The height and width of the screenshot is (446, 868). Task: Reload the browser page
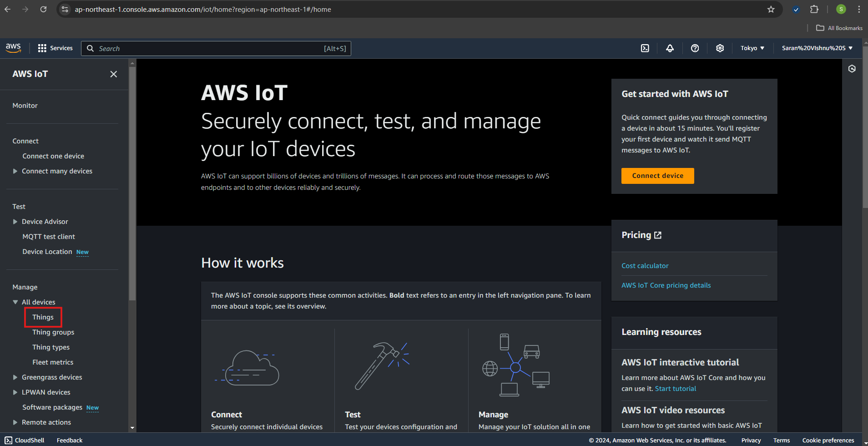(x=43, y=9)
